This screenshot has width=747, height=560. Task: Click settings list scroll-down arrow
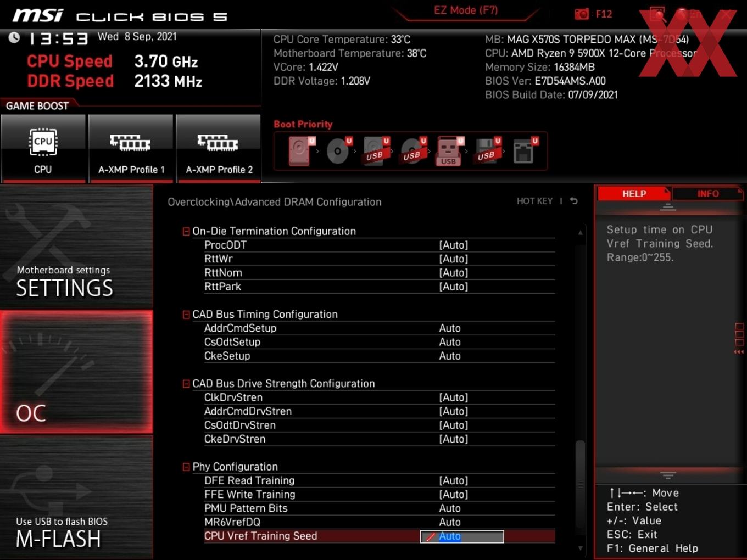click(x=580, y=548)
